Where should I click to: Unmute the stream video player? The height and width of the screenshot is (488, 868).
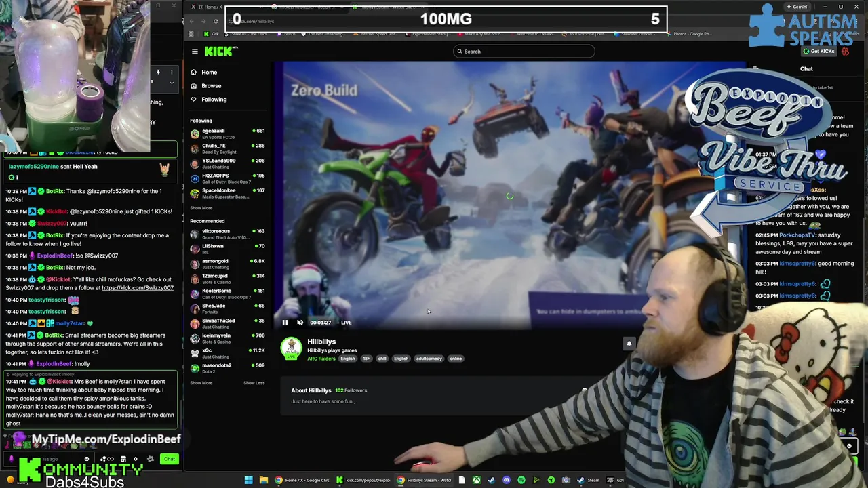tap(300, 323)
